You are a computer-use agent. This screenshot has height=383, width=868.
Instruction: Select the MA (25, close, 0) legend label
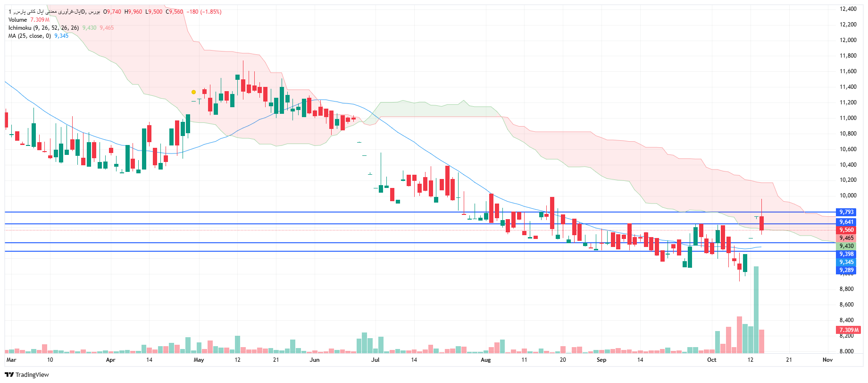click(29, 36)
